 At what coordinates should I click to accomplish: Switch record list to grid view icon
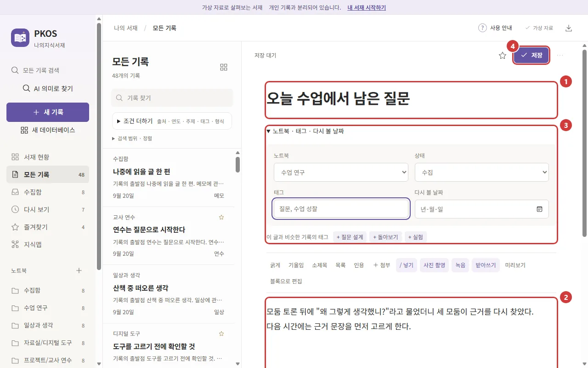tap(224, 67)
